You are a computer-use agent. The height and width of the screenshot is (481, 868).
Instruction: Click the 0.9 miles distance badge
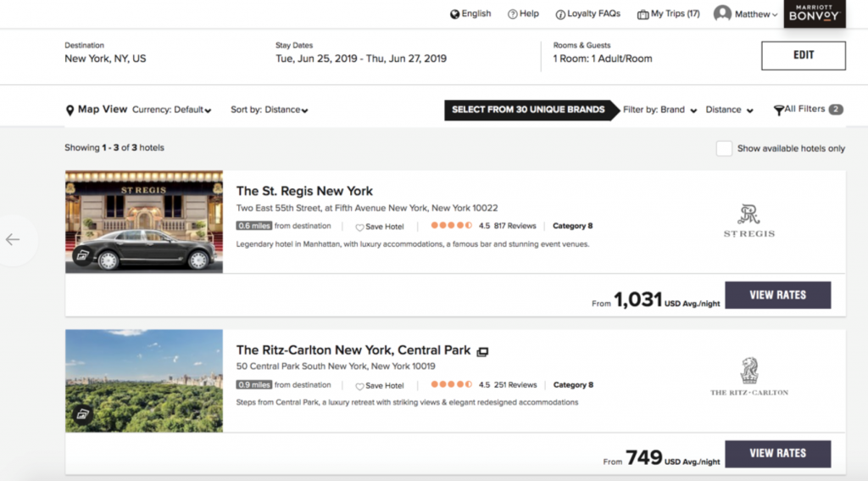pos(254,384)
